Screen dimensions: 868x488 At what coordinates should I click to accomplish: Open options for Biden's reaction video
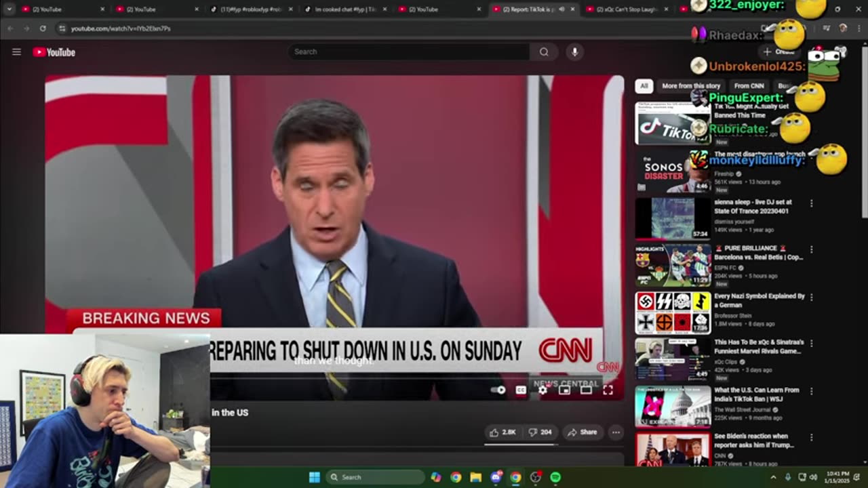point(811,436)
